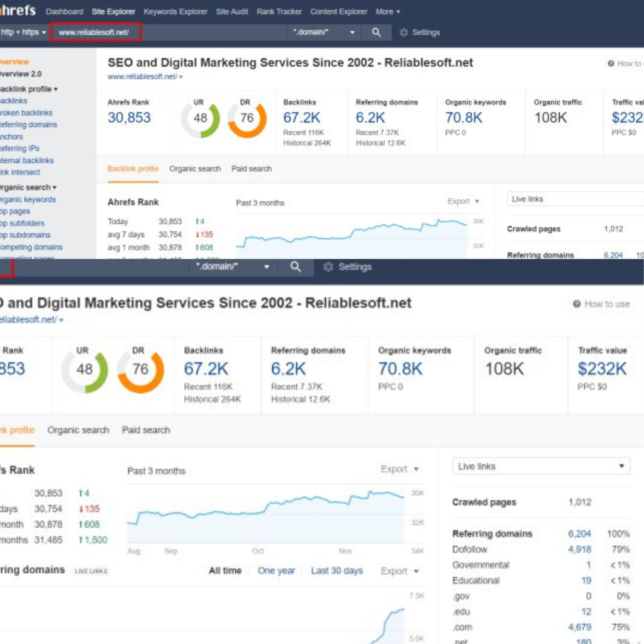Open Referring domains in sidebar
The width and height of the screenshot is (644, 644).
pyautogui.click(x=28, y=125)
